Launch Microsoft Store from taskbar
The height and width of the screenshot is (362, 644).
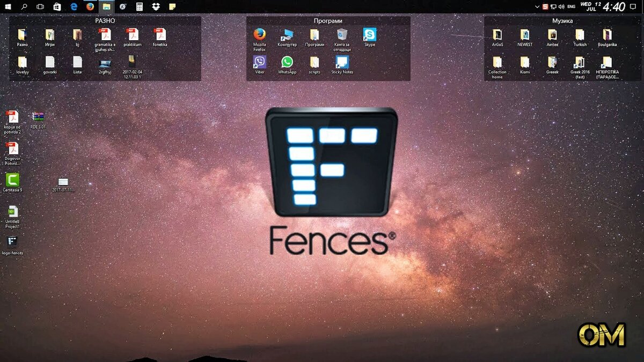click(57, 6)
